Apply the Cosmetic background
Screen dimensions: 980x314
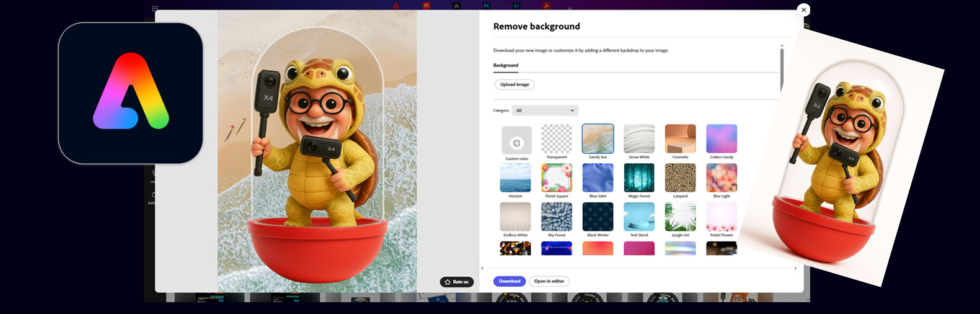[x=681, y=138]
